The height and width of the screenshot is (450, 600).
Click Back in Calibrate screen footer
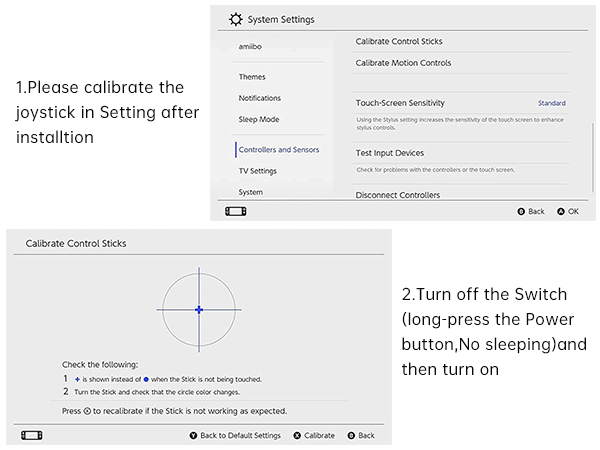[367, 435]
